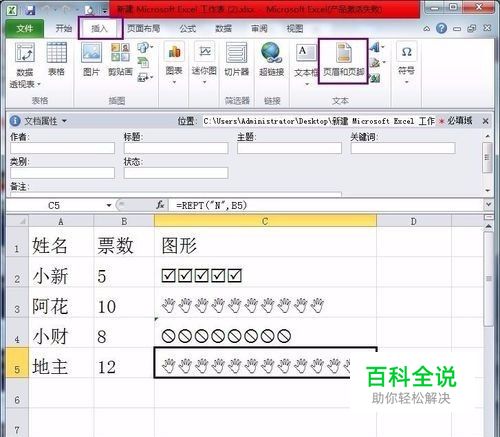The height and width of the screenshot is (437, 500).
Task: Select column header D
Action: click(x=414, y=221)
